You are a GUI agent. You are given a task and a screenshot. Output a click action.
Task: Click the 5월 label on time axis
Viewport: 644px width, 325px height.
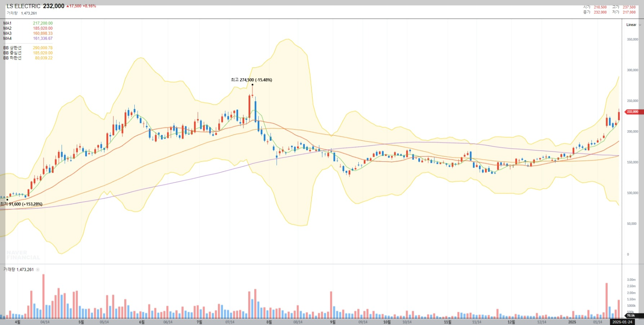pos(81,322)
